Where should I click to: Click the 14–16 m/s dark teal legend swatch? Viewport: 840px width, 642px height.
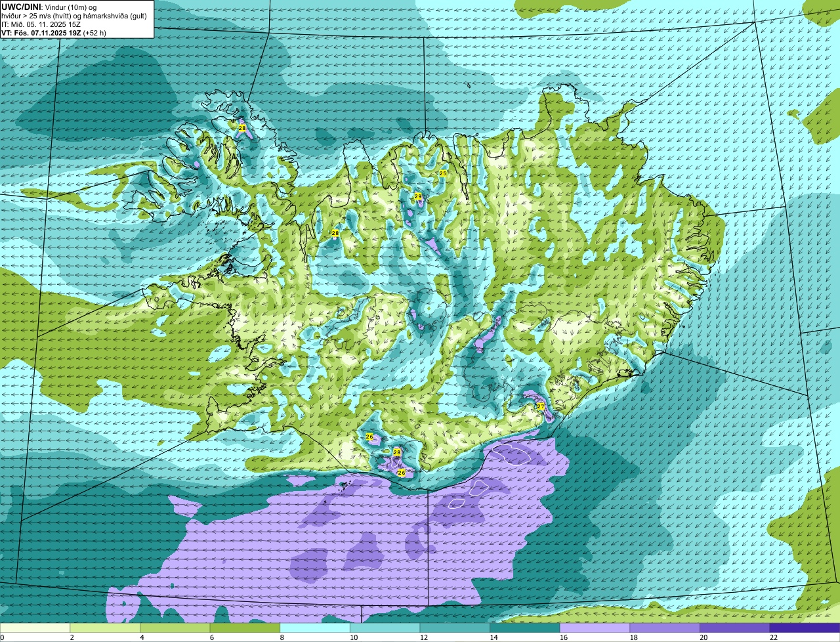pos(525,628)
